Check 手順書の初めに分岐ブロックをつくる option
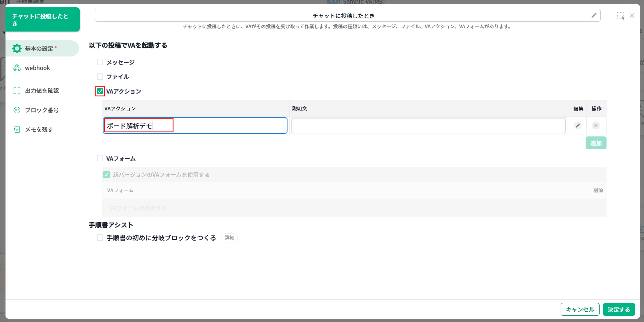 click(x=100, y=238)
